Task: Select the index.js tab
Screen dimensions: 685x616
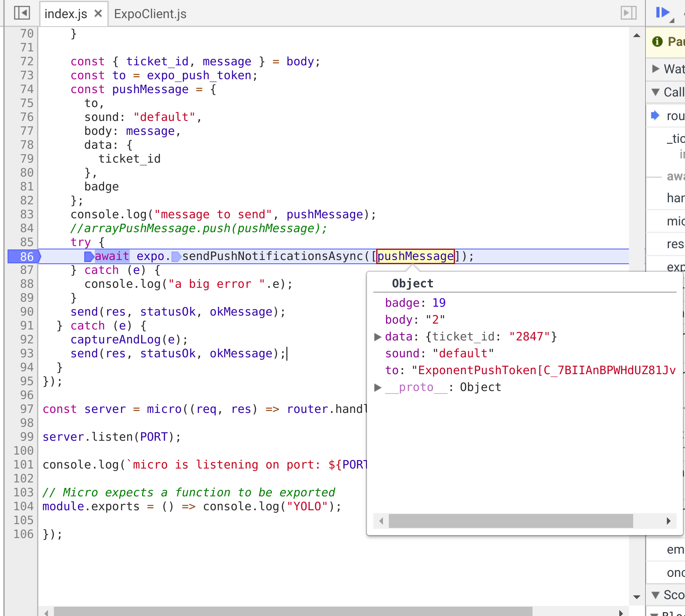Action: click(66, 14)
